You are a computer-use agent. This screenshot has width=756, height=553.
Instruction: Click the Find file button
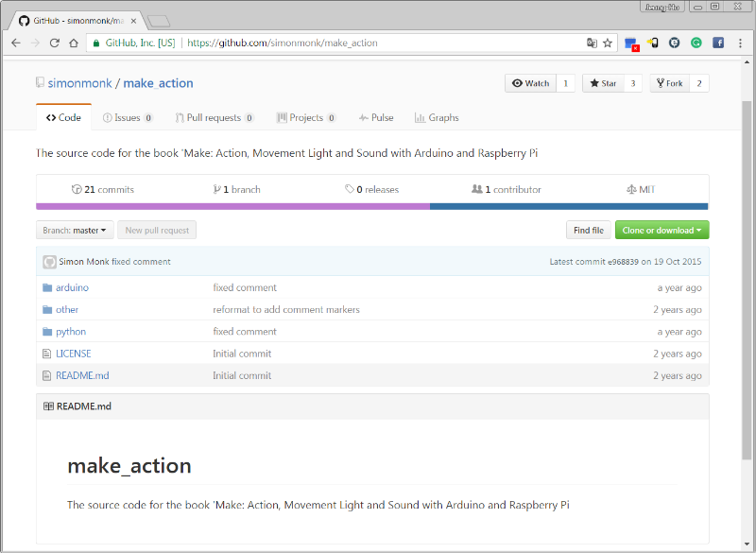588,230
